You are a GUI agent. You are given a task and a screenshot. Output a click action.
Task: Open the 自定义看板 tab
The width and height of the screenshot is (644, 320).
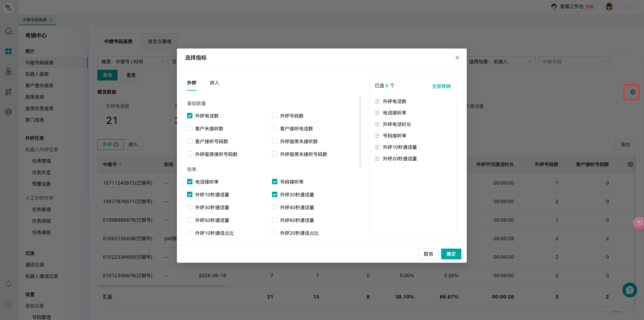160,41
